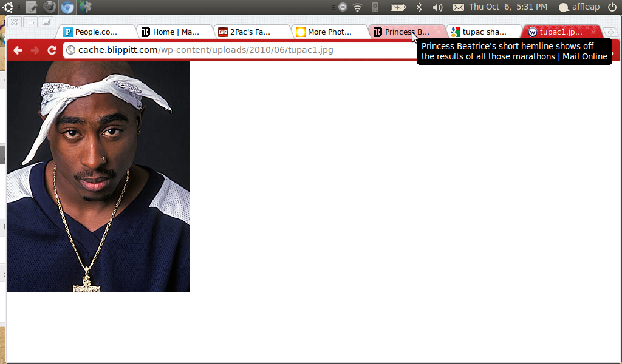Open the mail messaging indicator

459,7
